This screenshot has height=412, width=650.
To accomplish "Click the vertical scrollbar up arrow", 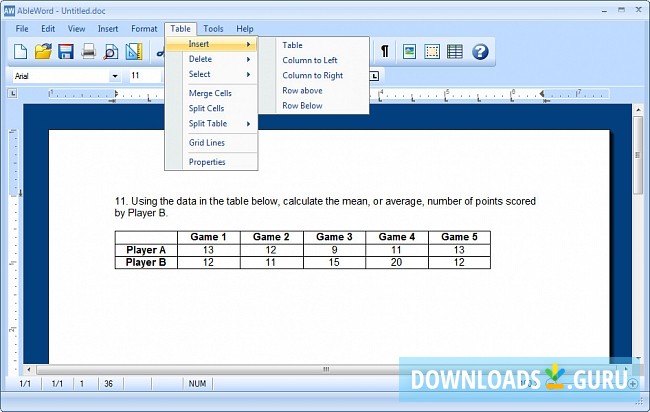I will pyautogui.click(x=638, y=110).
